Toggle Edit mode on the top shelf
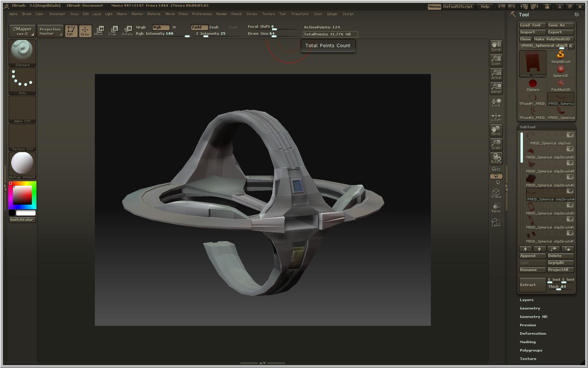 click(x=71, y=30)
